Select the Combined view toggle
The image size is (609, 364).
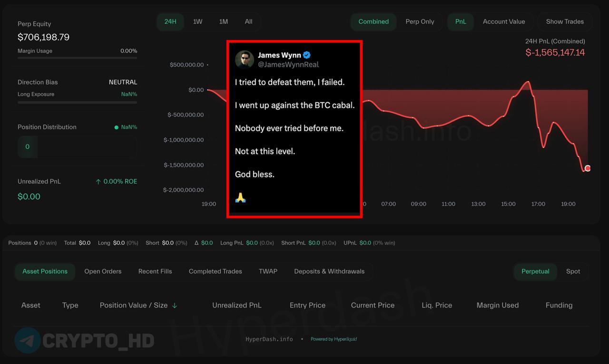[373, 22]
